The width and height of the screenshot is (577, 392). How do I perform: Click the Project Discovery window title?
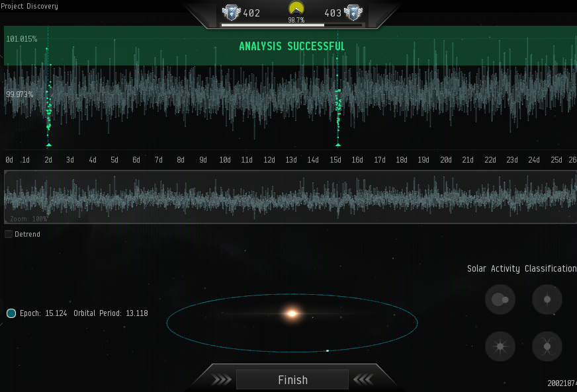pos(29,6)
